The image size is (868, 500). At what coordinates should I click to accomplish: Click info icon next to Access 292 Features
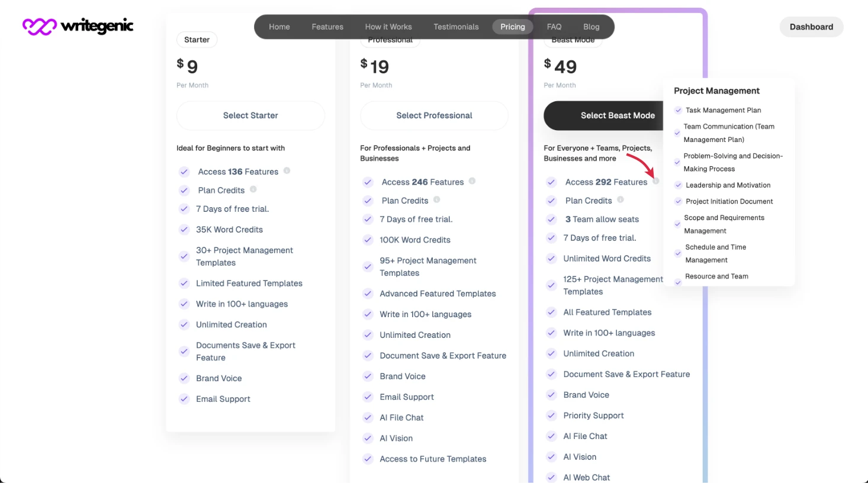click(x=655, y=181)
